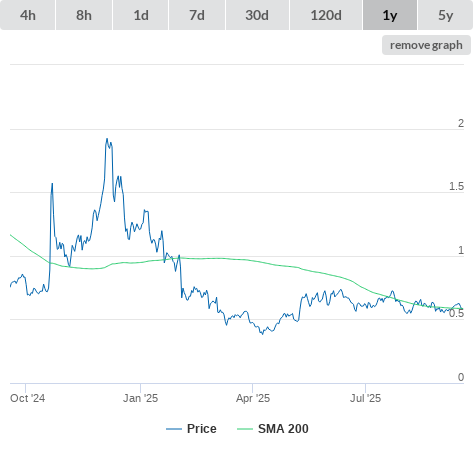Select the 30d chart period
This screenshot has width=474, height=455.
click(257, 15)
